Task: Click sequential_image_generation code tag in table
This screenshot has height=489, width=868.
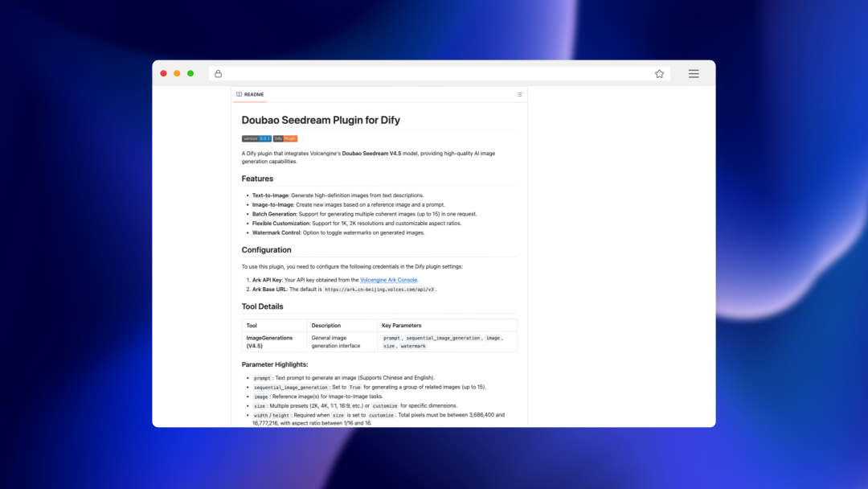Action: click(x=443, y=338)
